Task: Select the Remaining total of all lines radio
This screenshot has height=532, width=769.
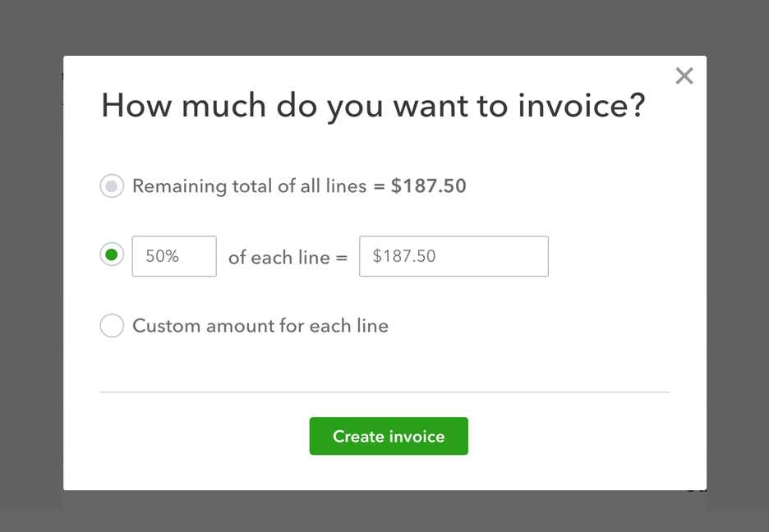Action: tap(112, 186)
